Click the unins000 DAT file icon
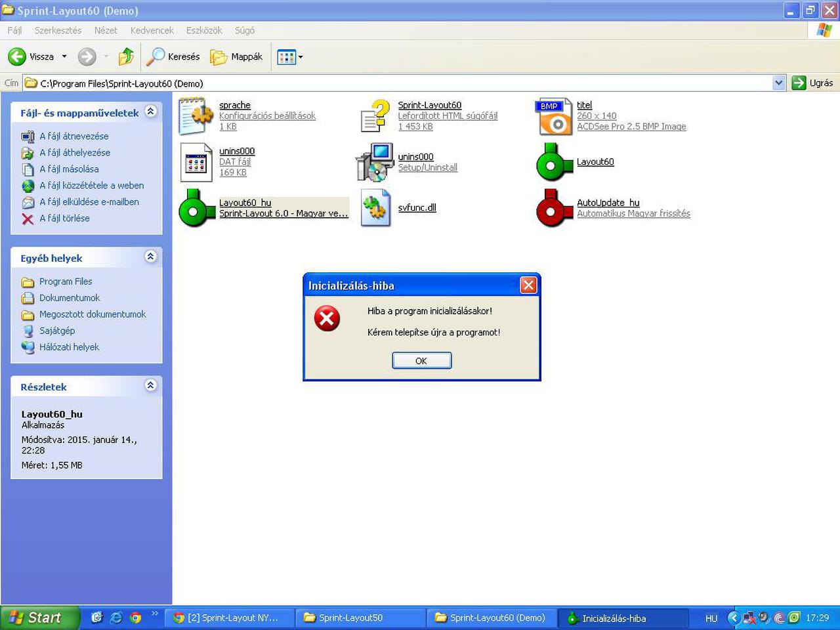This screenshot has height=630, width=840. tap(196, 162)
